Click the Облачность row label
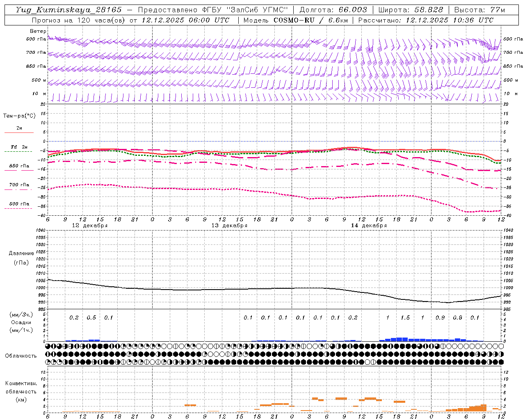Image resolution: width=525 pixels, height=420 pixels. [21, 356]
